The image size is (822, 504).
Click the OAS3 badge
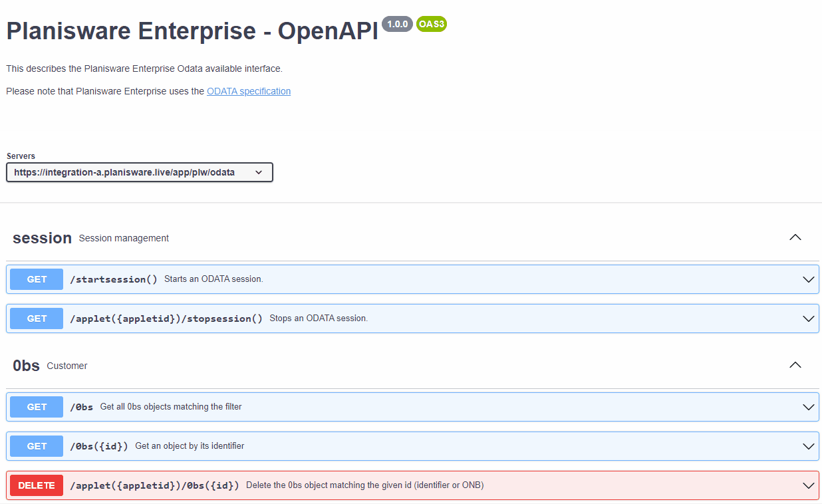[x=432, y=25]
